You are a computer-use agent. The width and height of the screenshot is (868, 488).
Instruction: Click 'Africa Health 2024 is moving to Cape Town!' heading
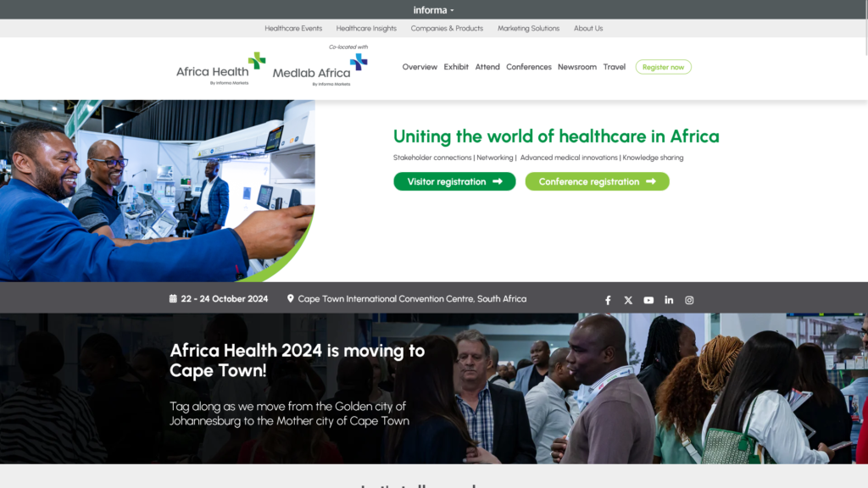pos(298,360)
